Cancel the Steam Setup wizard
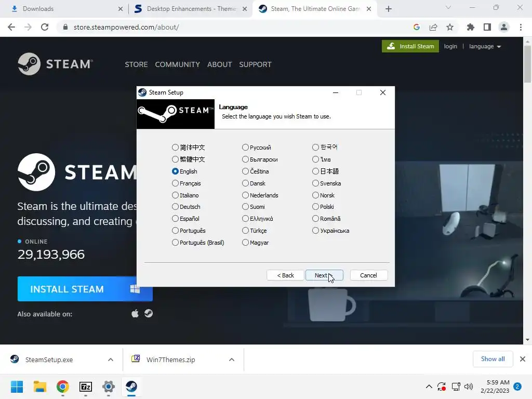The height and width of the screenshot is (399, 532). pos(368,275)
